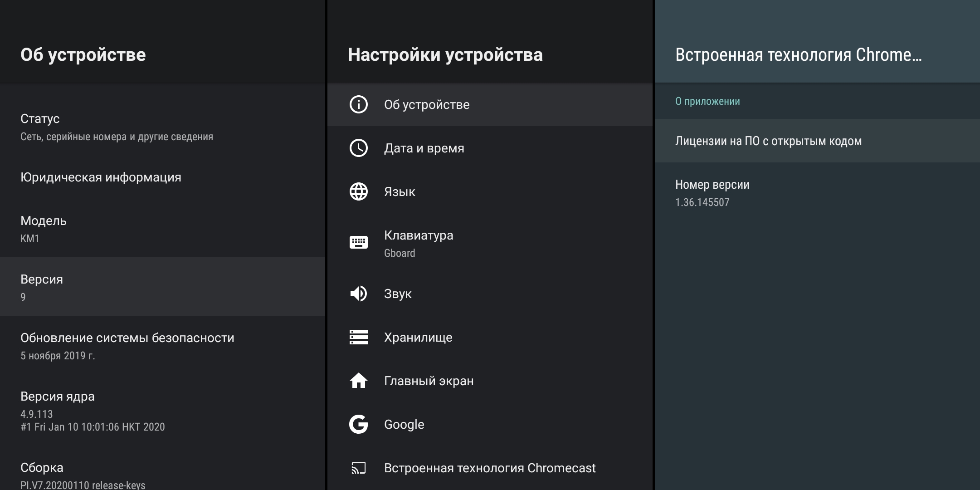This screenshot has height=490, width=980.
Task: Open Лицензии на ПО с открытым кодом
Action: coord(768,141)
